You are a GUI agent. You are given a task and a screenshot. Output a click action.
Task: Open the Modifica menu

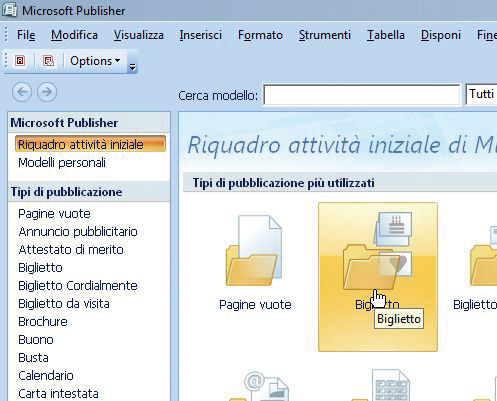(x=74, y=35)
